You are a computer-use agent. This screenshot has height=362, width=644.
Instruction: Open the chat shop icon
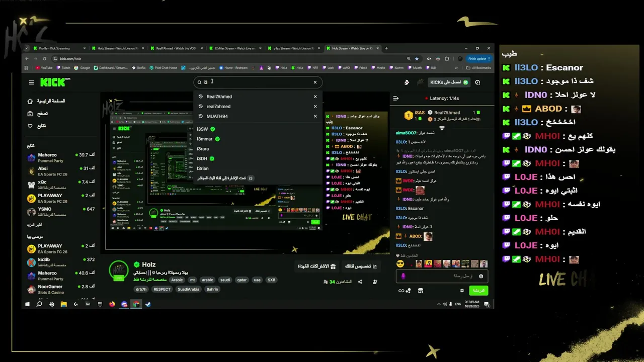(421, 290)
